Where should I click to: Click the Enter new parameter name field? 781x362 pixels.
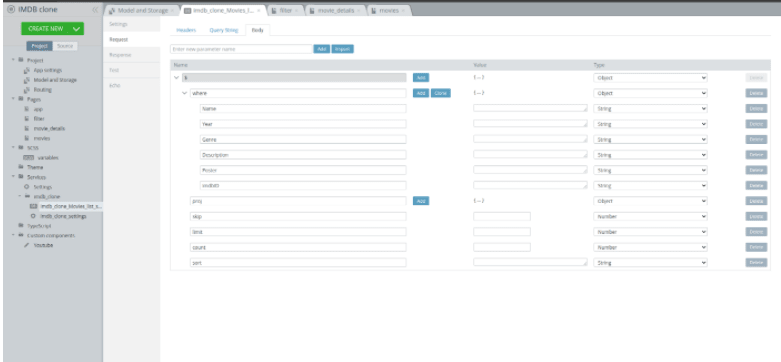(x=241, y=49)
